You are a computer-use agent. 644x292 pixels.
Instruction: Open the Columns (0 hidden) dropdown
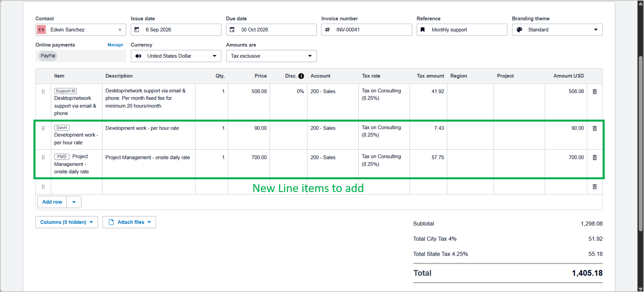pyautogui.click(x=67, y=222)
